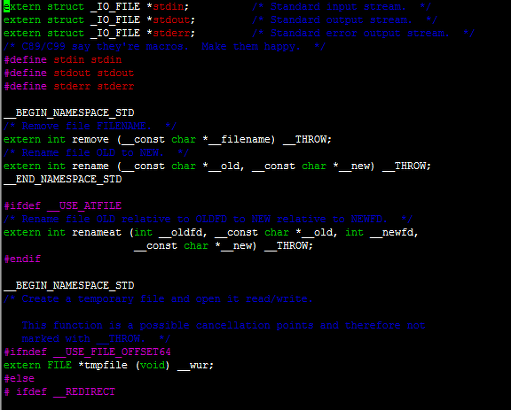Screen dimensions: 511x410
Task: Click the '#define stdout stdout' line
Action: point(69,73)
